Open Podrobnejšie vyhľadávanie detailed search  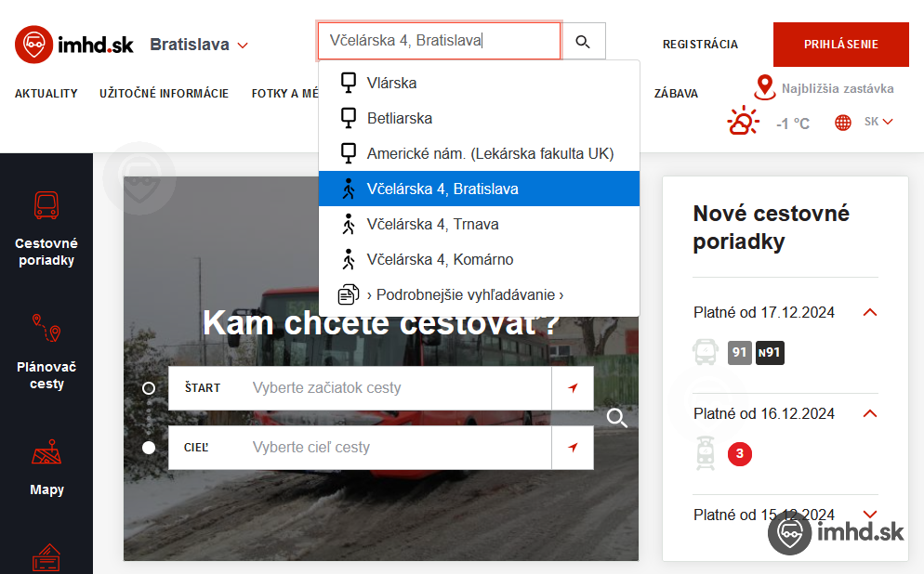(465, 294)
